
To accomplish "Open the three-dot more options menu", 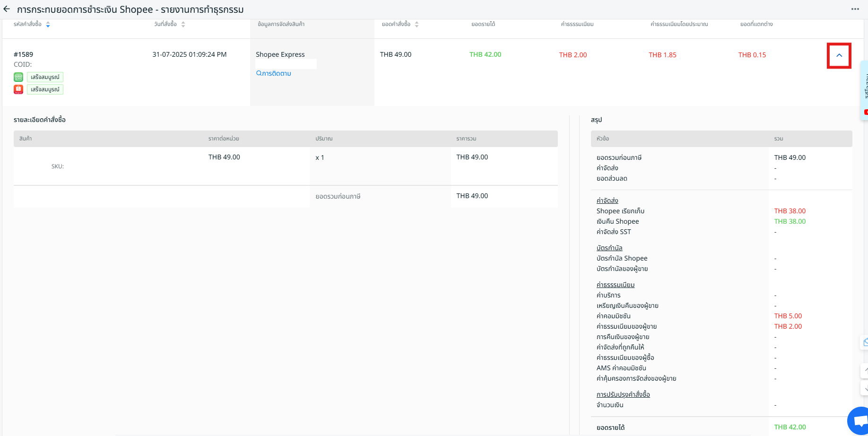I will (x=855, y=9).
